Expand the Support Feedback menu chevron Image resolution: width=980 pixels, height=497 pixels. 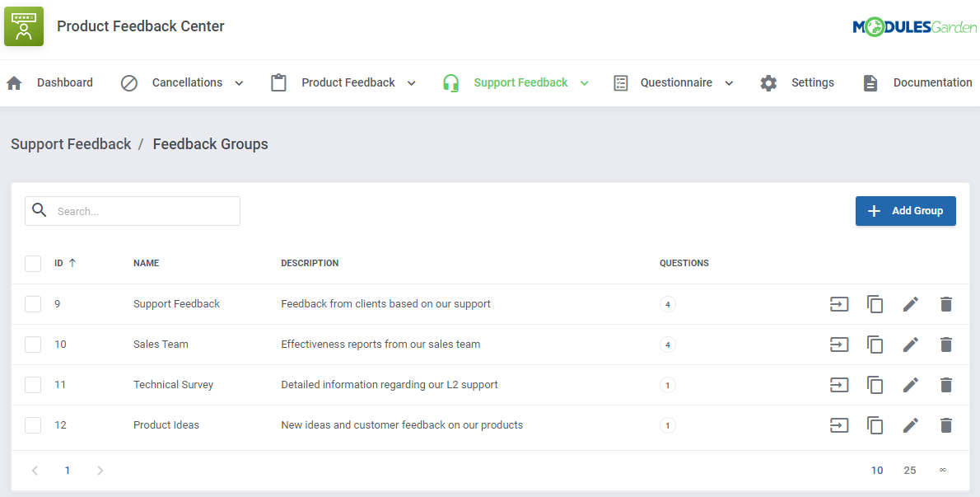585,83
